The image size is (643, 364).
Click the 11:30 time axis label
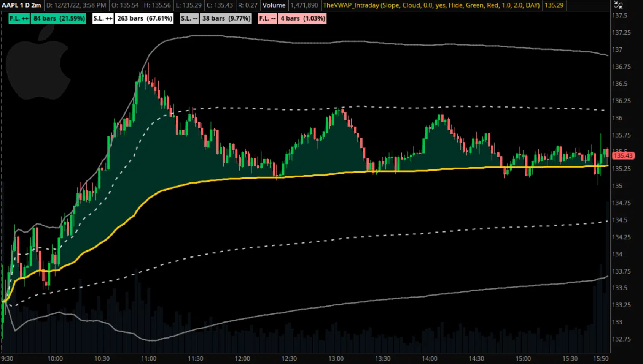[196, 358]
